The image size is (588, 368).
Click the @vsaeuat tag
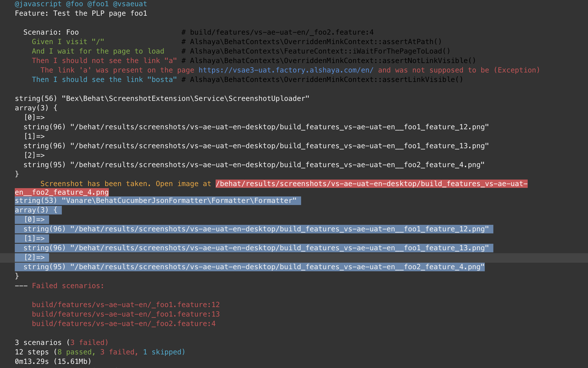[x=129, y=4]
